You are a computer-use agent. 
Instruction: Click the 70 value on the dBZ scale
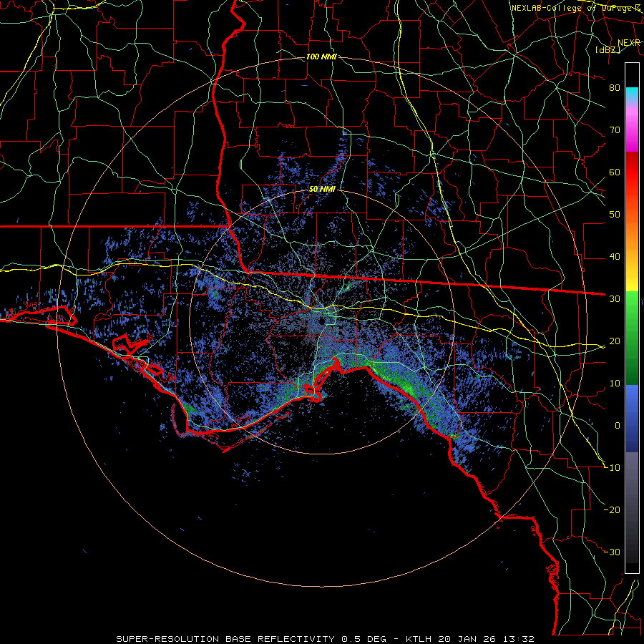(x=615, y=130)
